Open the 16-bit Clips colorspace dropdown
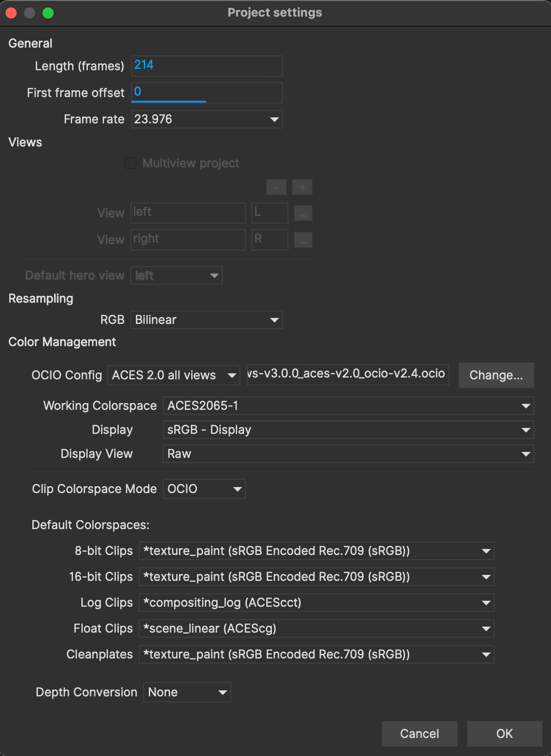This screenshot has height=756, width=551. click(x=317, y=577)
